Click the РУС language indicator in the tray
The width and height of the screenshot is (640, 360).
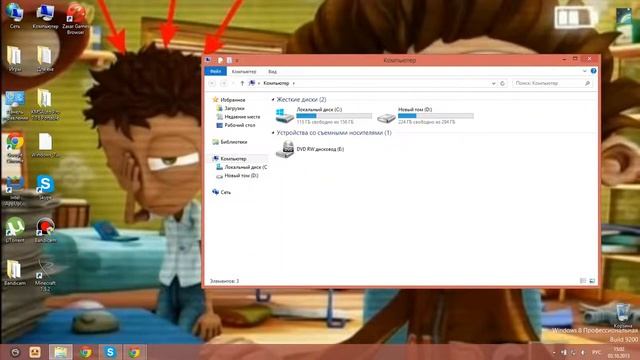coord(596,352)
